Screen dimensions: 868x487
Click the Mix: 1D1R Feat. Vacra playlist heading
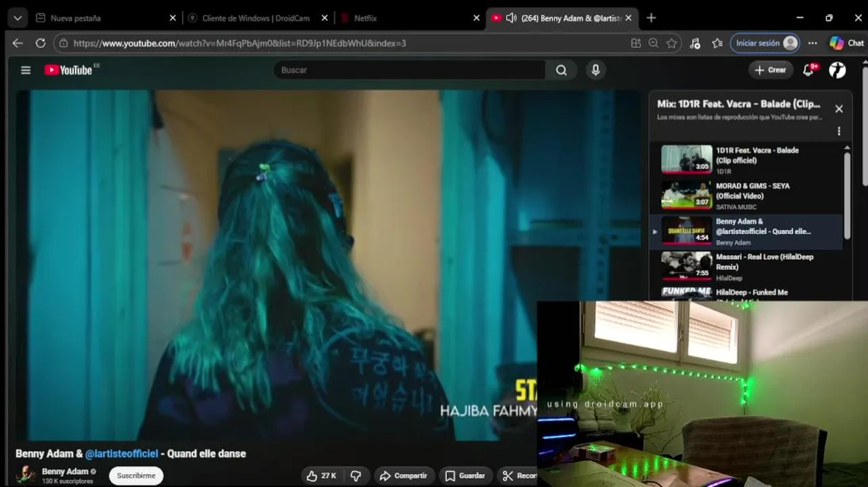click(739, 104)
